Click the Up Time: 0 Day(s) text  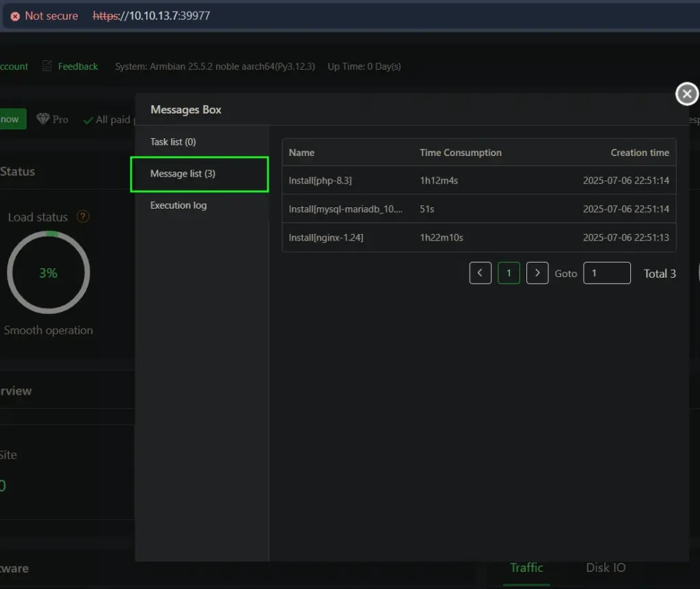pyautogui.click(x=364, y=66)
